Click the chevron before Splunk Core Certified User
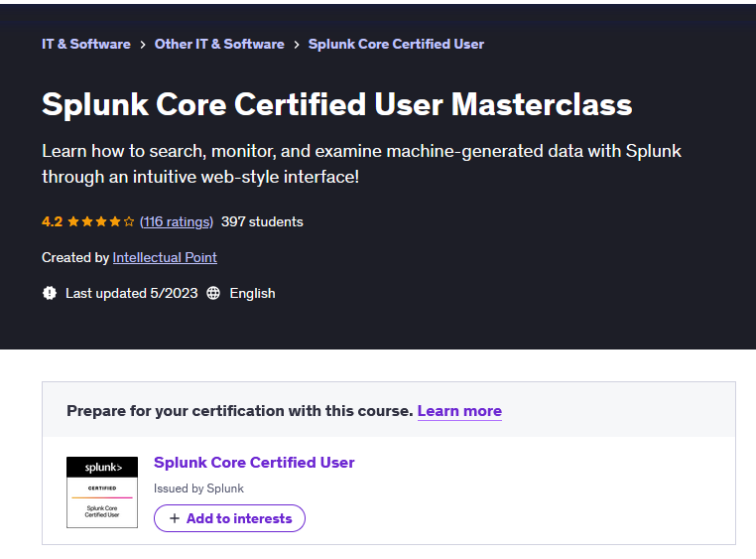The height and width of the screenshot is (559, 756). click(x=297, y=45)
